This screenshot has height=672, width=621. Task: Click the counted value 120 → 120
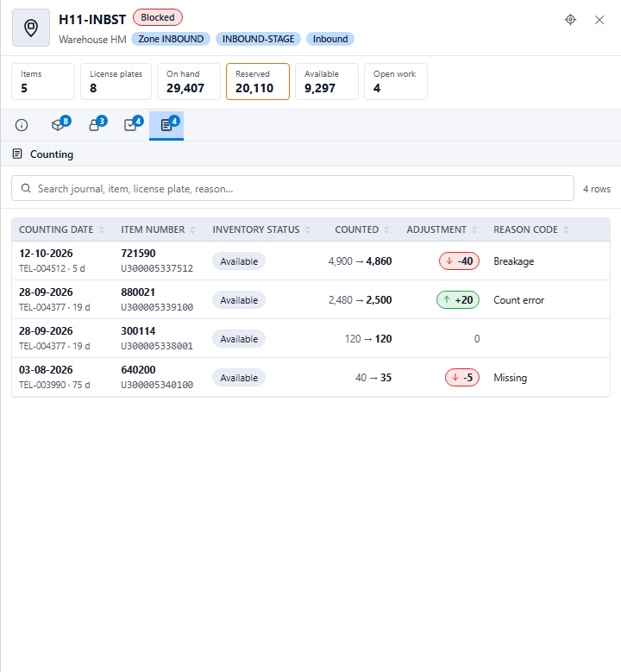coord(368,339)
